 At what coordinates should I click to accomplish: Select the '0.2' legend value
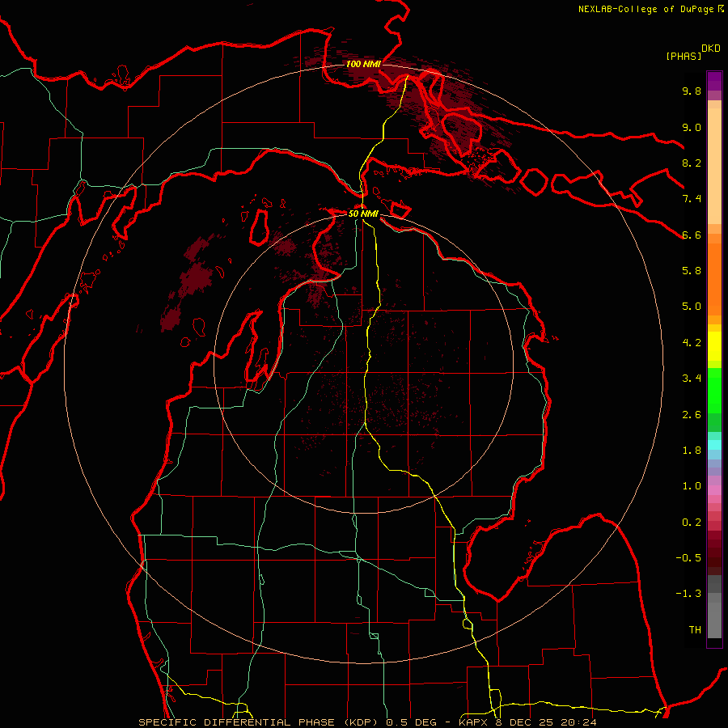pyautogui.click(x=692, y=523)
